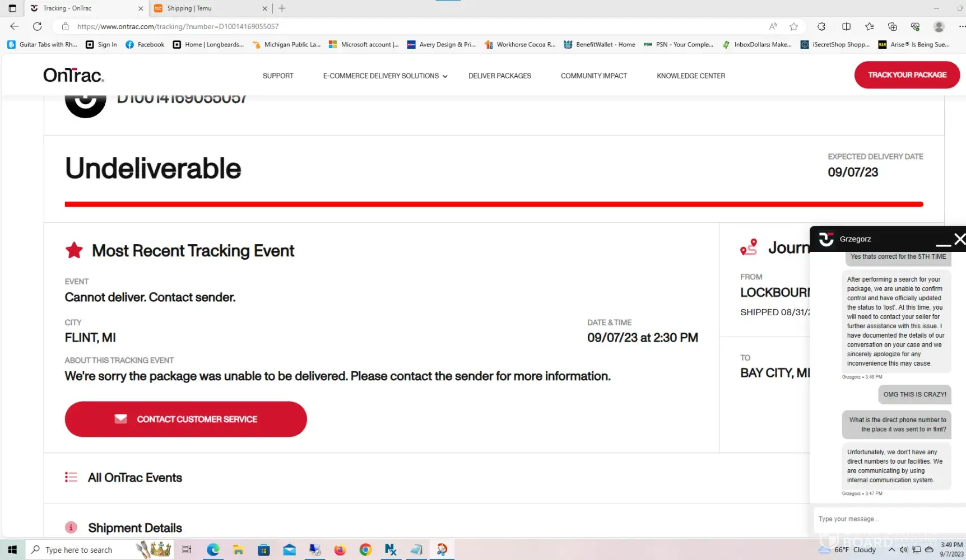Expand E-Commerce Delivery Solutions dropdown

click(x=385, y=76)
